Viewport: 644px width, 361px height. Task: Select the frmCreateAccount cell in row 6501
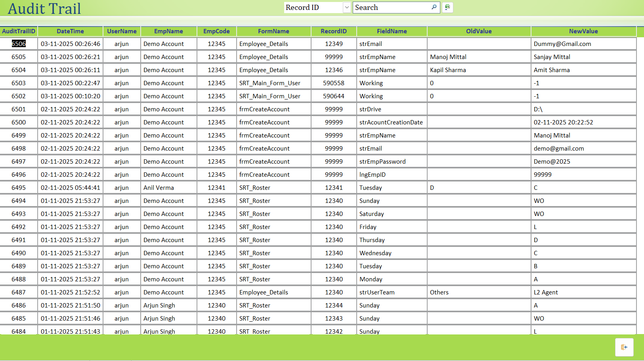(x=264, y=109)
